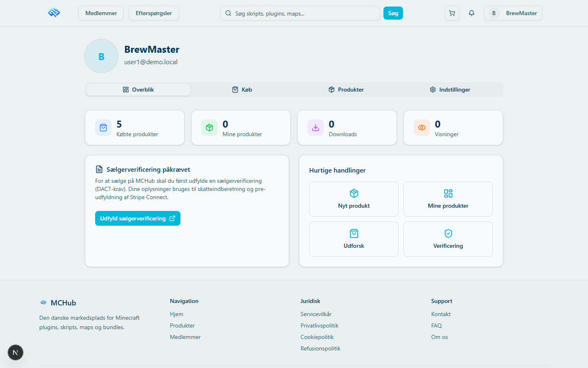The height and width of the screenshot is (368, 588).
Task: Open Efterspørgsler in the top navigation
Action: (x=154, y=13)
